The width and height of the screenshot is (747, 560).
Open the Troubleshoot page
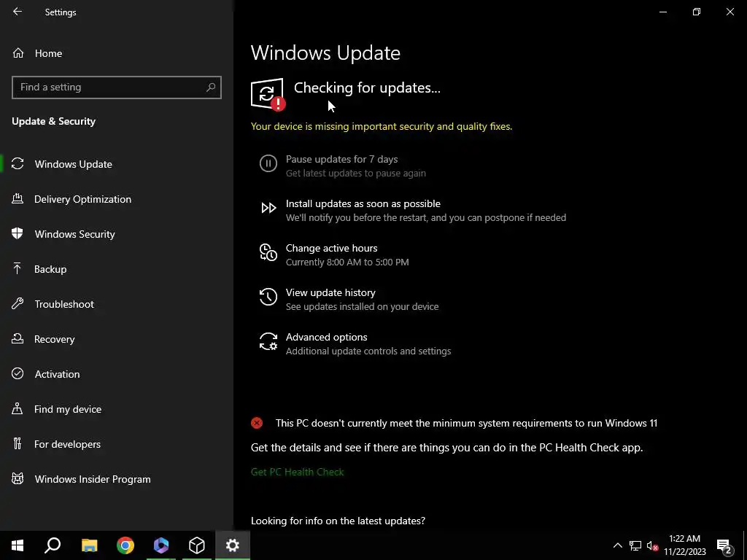point(64,304)
